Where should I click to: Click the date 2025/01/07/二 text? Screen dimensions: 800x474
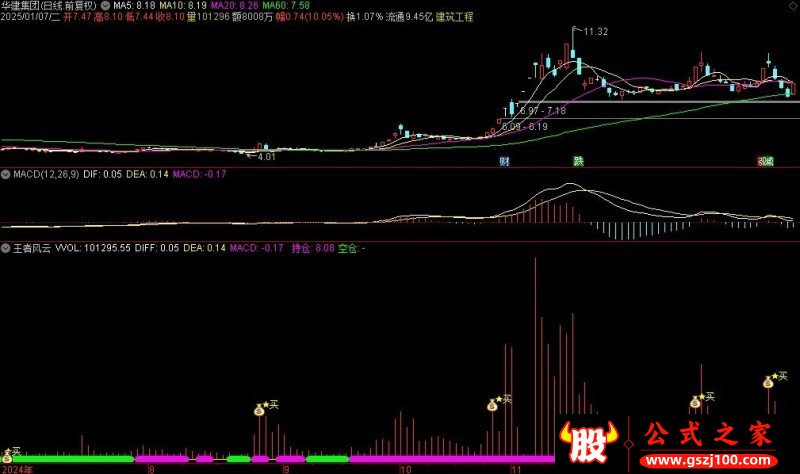tap(30, 17)
